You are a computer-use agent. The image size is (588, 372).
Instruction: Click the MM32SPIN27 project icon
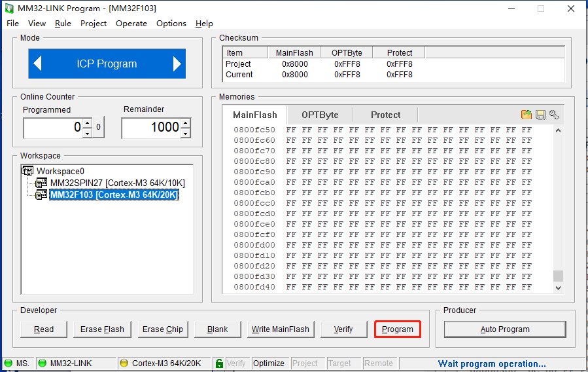(x=41, y=183)
